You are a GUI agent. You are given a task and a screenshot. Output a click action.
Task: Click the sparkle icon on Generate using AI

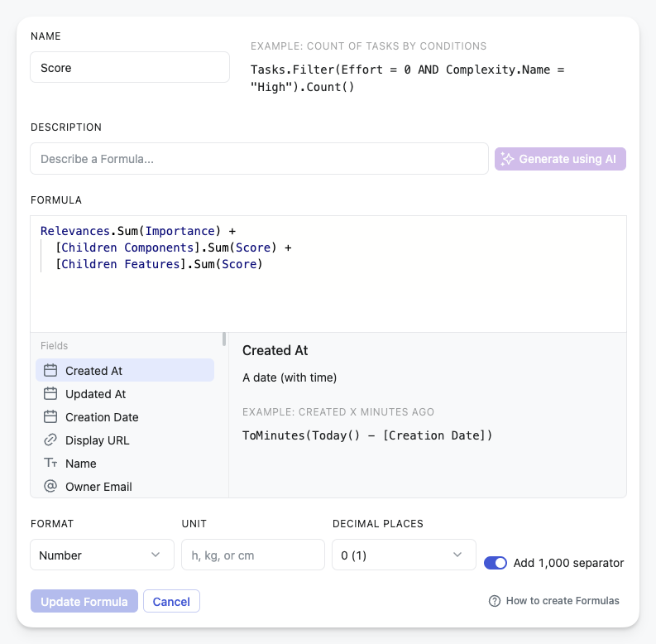(x=507, y=159)
